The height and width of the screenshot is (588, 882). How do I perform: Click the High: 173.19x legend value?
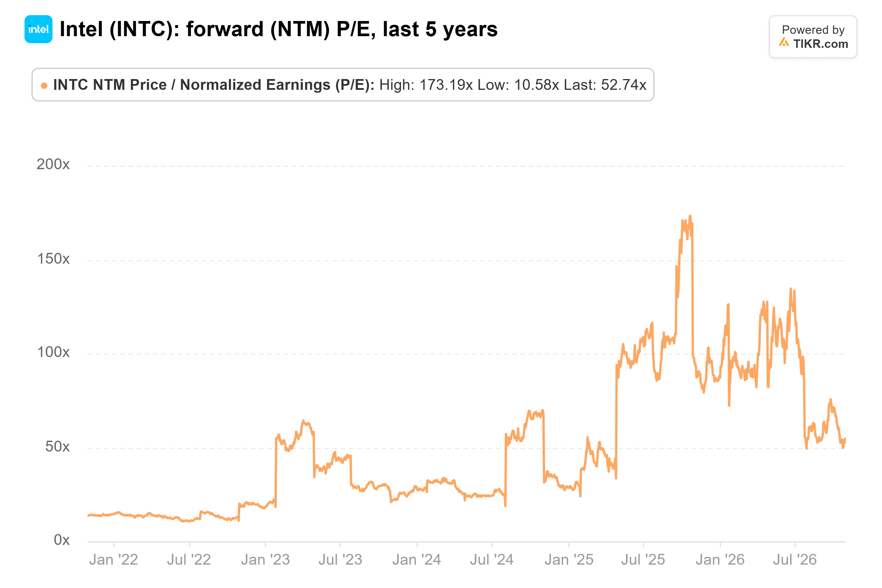[426, 85]
